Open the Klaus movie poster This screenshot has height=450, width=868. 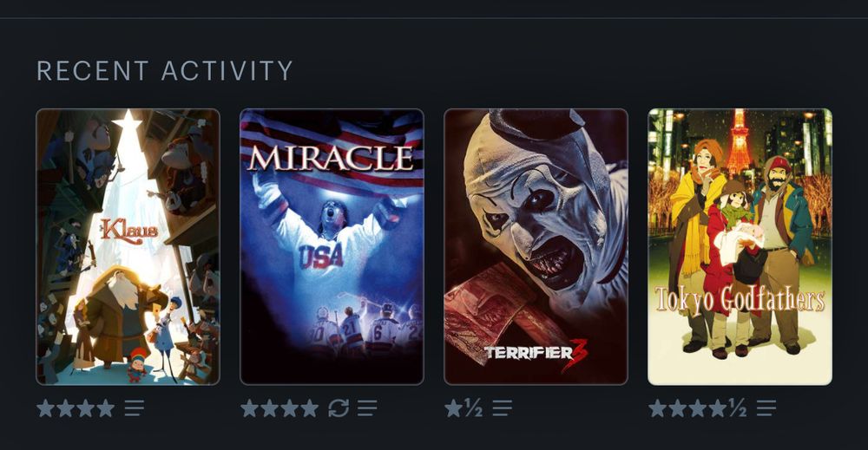tap(128, 246)
